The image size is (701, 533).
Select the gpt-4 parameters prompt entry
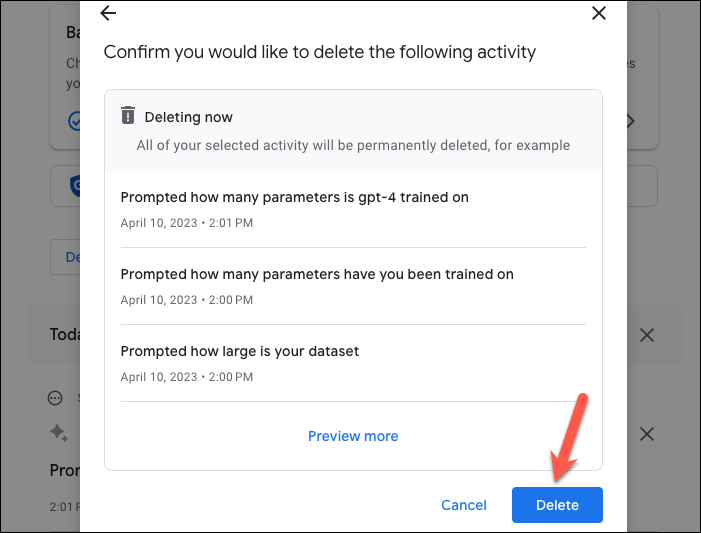pyautogui.click(x=353, y=209)
